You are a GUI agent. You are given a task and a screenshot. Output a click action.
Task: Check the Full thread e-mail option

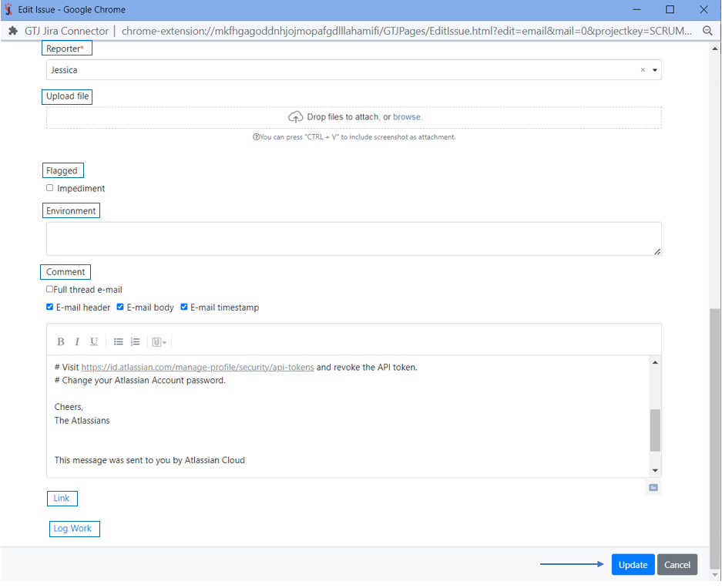(50, 290)
